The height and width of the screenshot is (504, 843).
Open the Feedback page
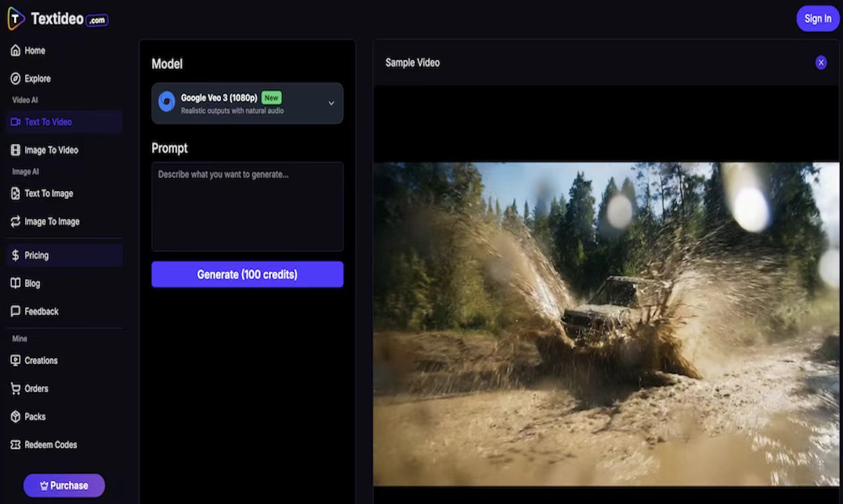tap(40, 311)
